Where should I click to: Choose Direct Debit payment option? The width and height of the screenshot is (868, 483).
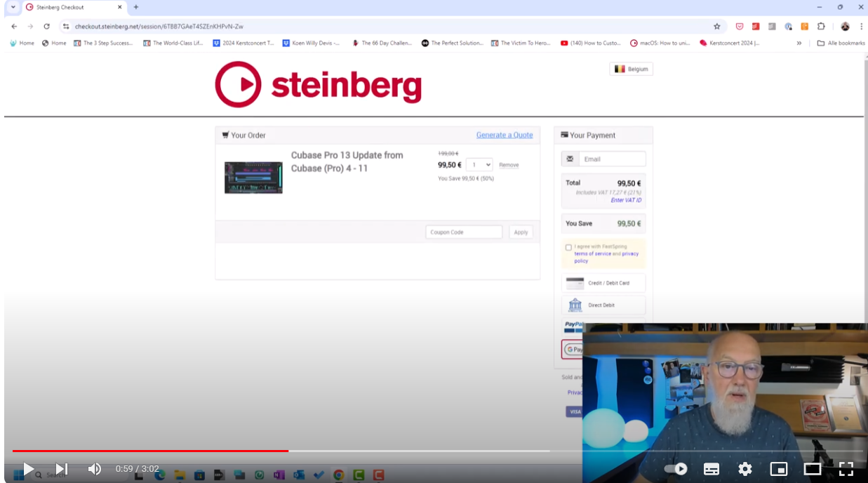pos(603,305)
